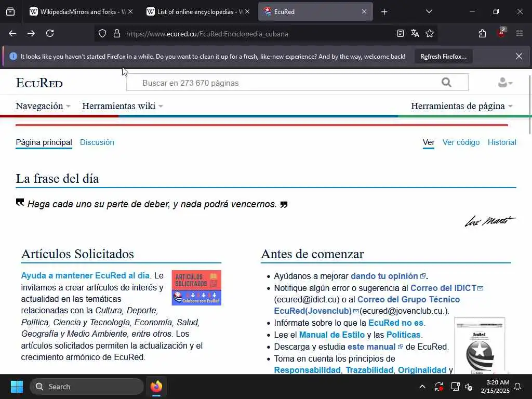
Task: Open a new tab with plus button
Action: click(x=384, y=12)
